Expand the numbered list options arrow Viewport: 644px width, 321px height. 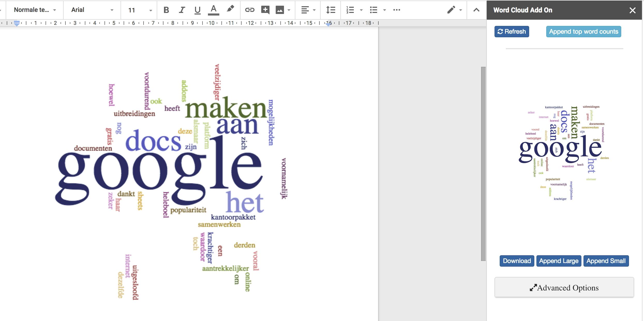(361, 10)
